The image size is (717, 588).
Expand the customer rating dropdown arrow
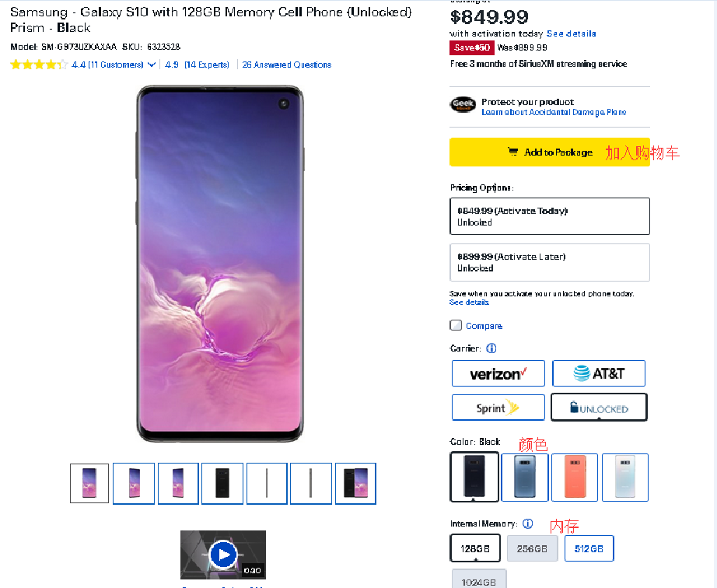point(152,65)
